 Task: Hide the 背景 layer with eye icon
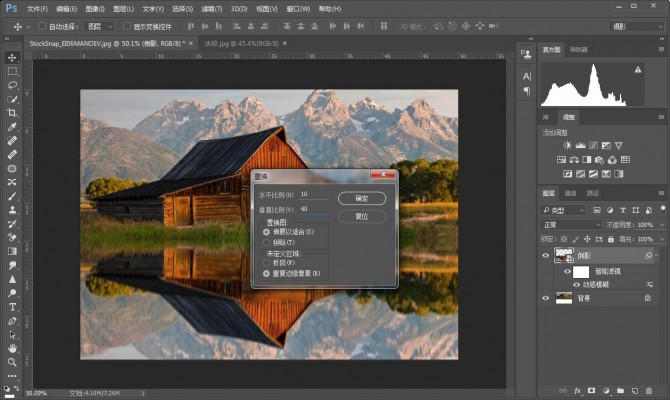(546, 297)
